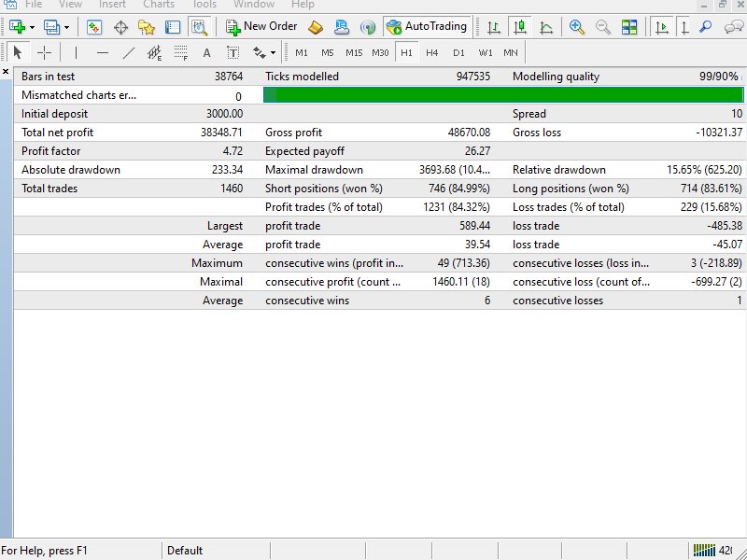747x560 pixels.
Task: Select the arrow Cursor tool
Action: coord(18,52)
